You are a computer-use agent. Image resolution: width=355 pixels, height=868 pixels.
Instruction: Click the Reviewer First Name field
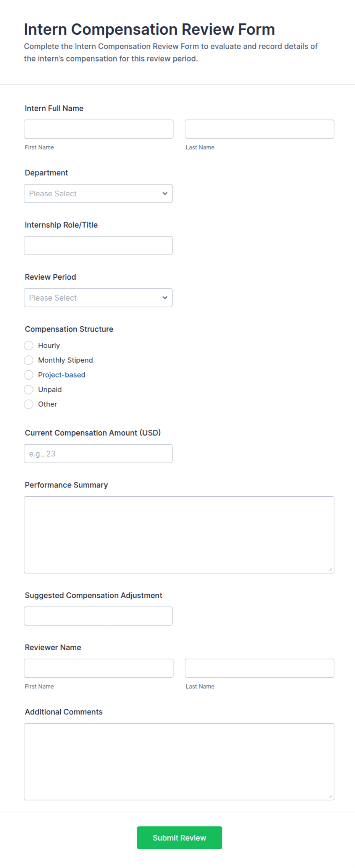pyautogui.click(x=98, y=668)
